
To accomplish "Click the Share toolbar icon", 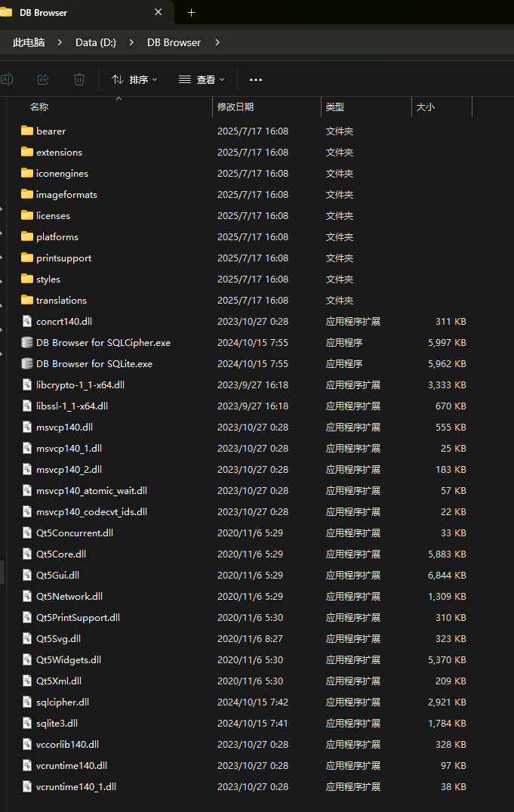I will coord(43,79).
